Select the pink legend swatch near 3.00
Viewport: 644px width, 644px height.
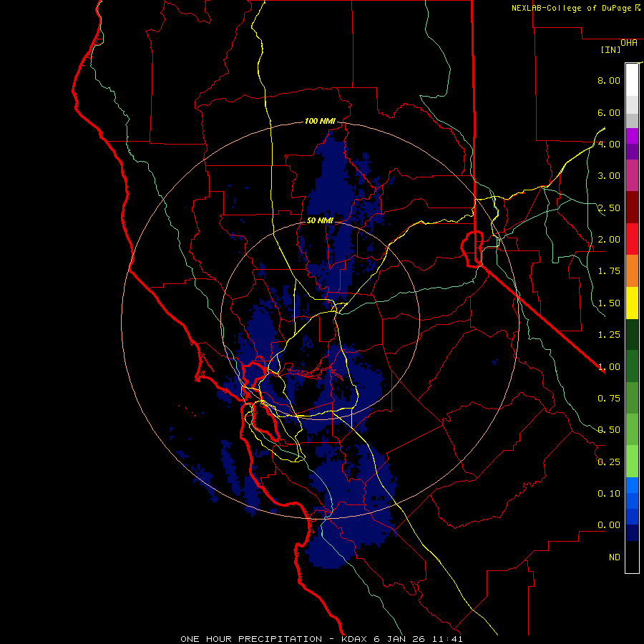coord(632,175)
